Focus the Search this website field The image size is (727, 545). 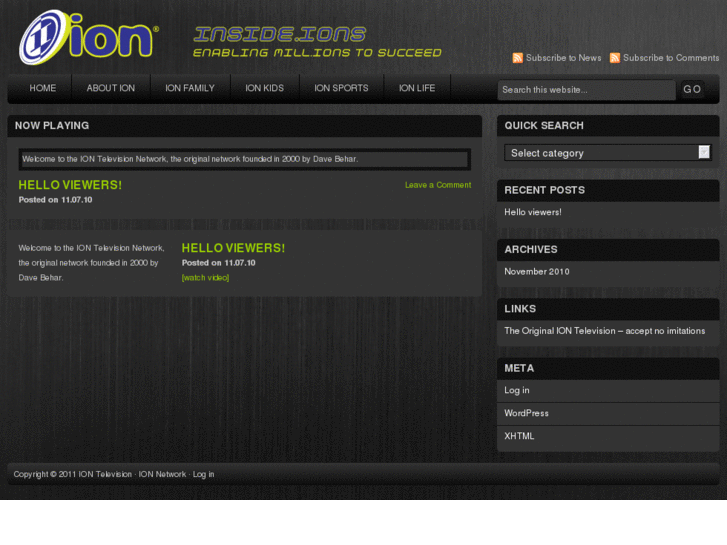coord(586,90)
